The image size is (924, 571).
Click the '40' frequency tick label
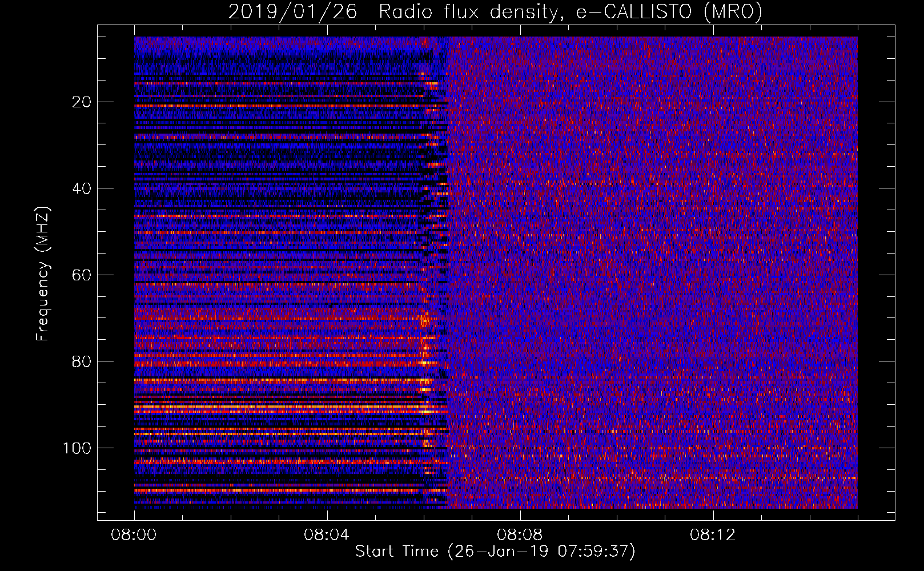[82, 188]
